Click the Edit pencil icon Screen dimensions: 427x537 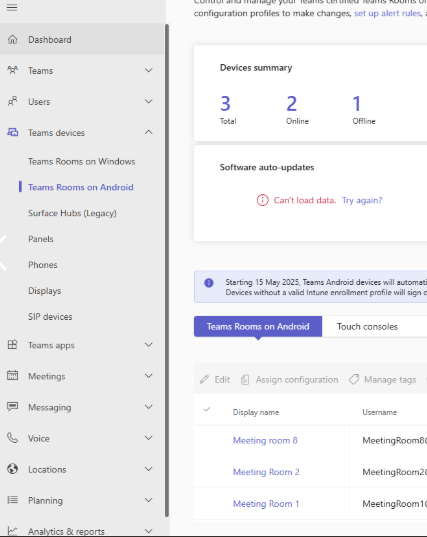point(204,379)
